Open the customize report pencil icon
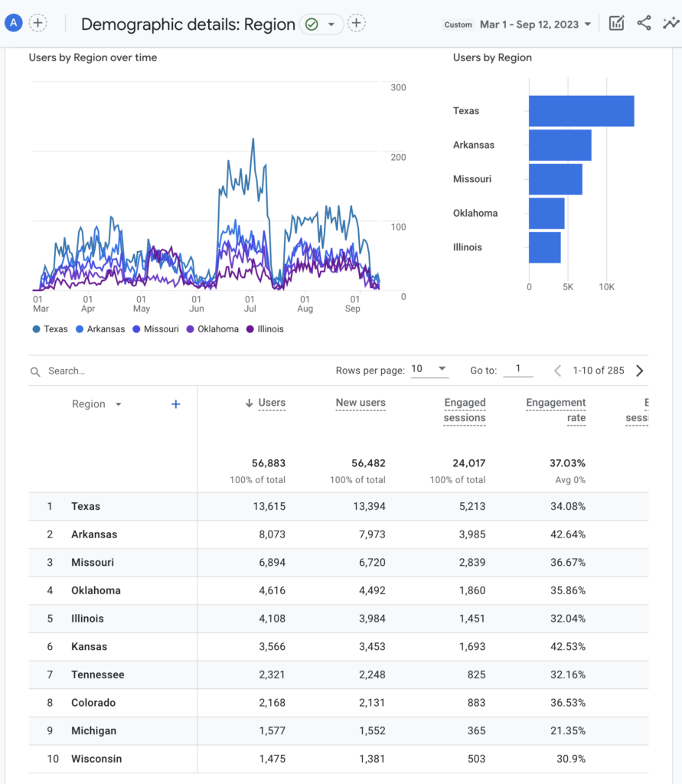 pos(616,24)
